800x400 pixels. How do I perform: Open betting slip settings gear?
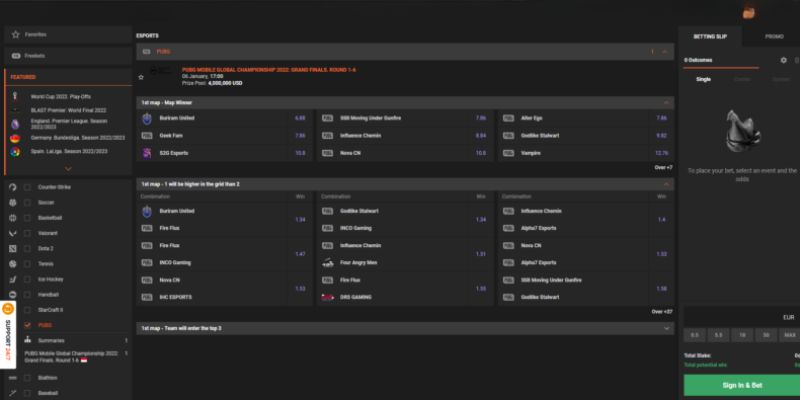783,60
